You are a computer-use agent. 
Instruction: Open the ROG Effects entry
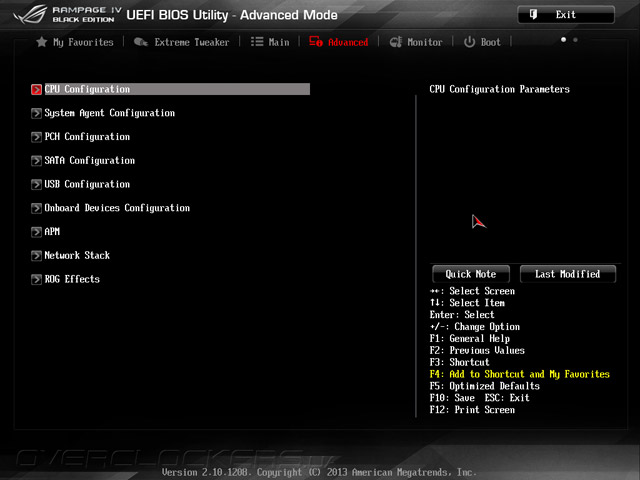pyautogui.click(x=72, y=279)
